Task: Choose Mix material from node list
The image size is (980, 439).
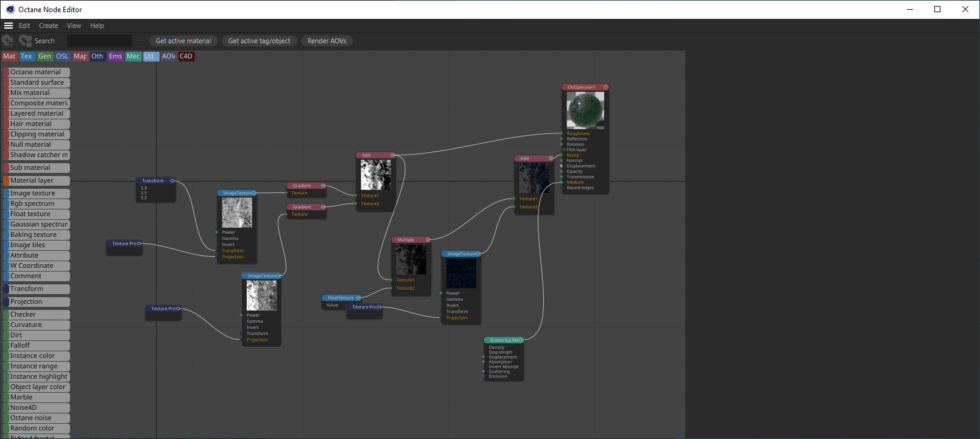Action: coord(37,93)
